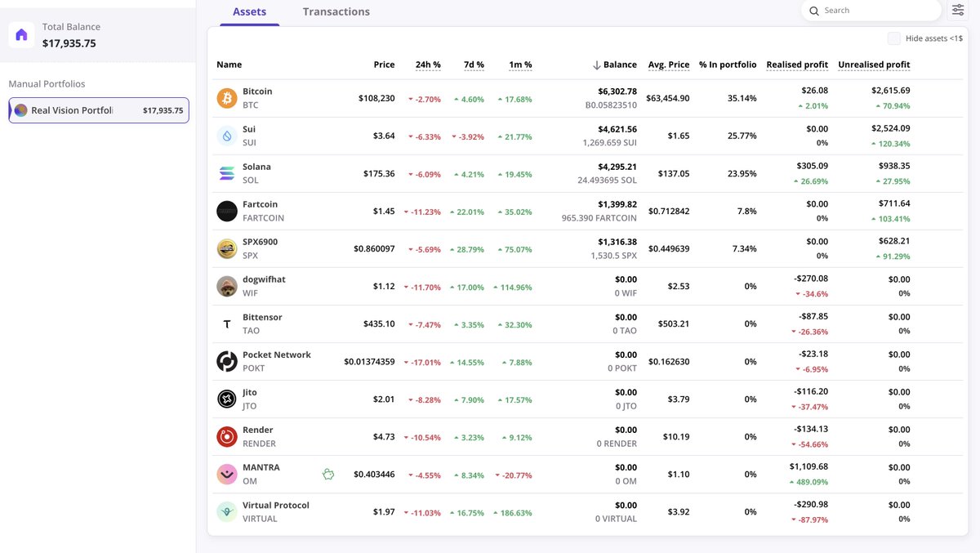Click the VIRTUAL ticker label

261,519
